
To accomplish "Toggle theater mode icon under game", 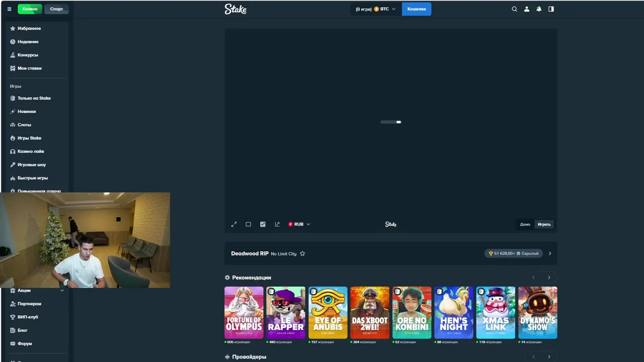I will pos(248,224).
